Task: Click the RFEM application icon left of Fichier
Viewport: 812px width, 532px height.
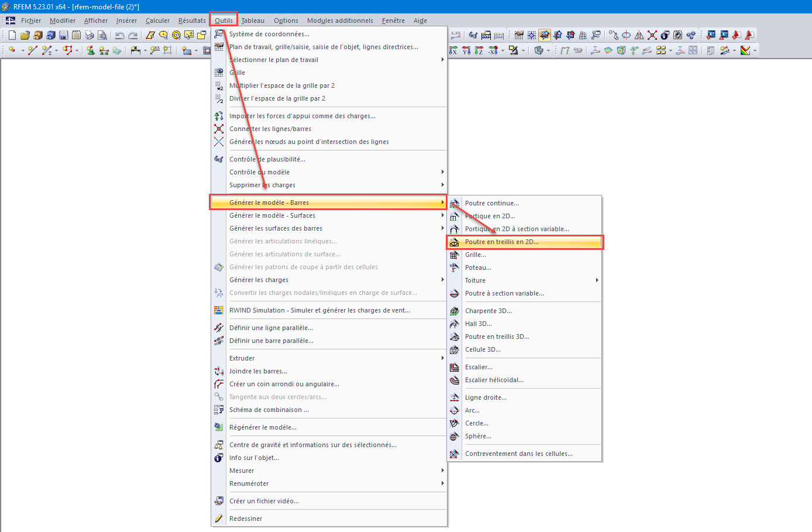Action: tap(11, 20)
